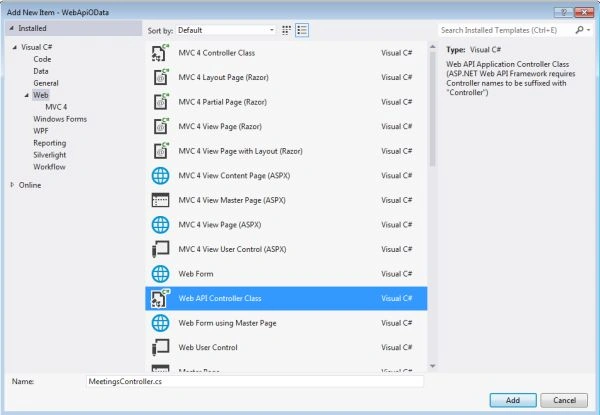600x415 pixels.
Task: Select the Data category
Action: pyautogui.click(x=41, y=71)
